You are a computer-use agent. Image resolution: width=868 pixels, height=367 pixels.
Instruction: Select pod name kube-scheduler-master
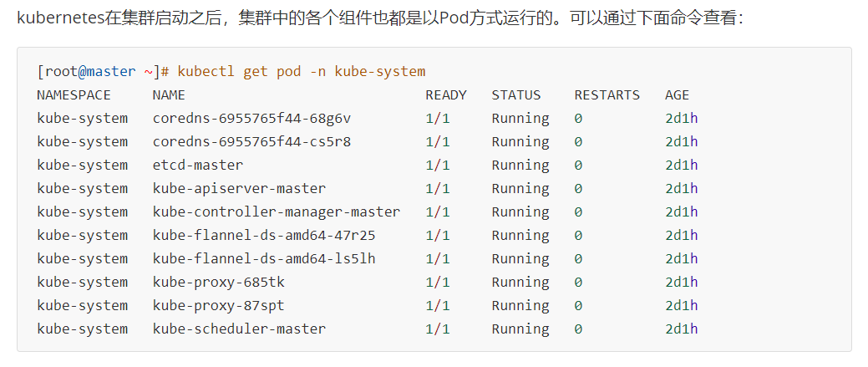tap(239, 329)
